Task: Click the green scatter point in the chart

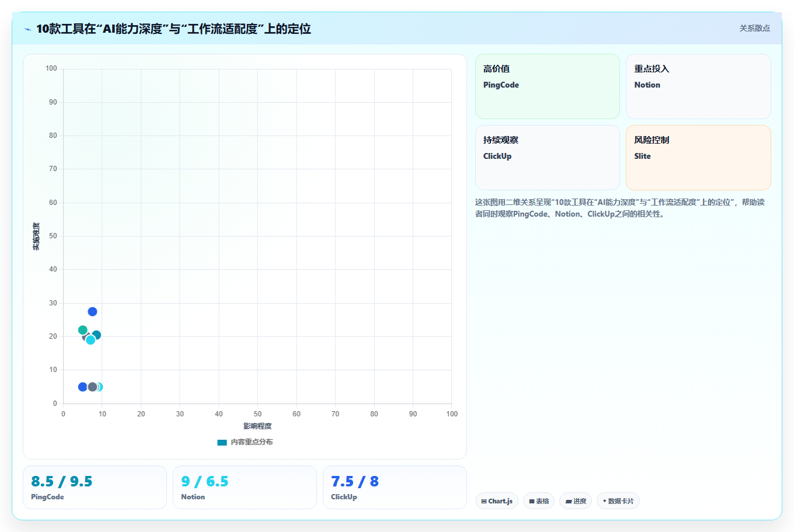Action: click(83, 330)
